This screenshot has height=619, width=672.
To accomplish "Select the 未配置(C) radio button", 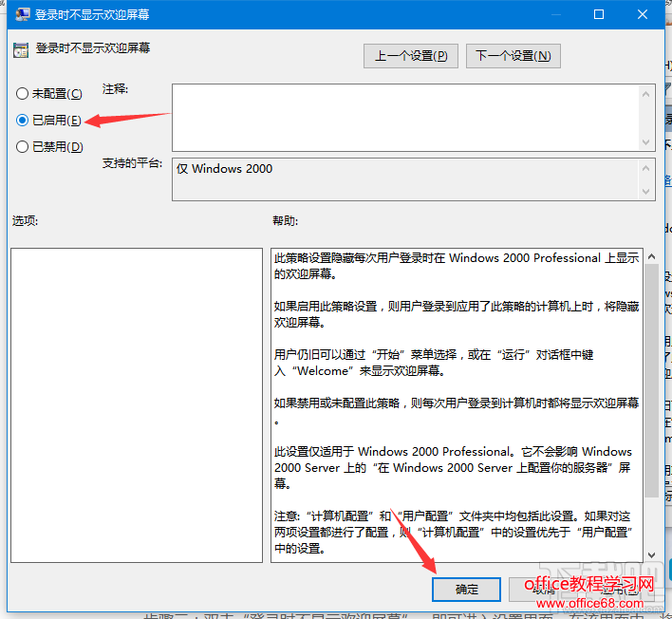I will [x=22, y=93].
